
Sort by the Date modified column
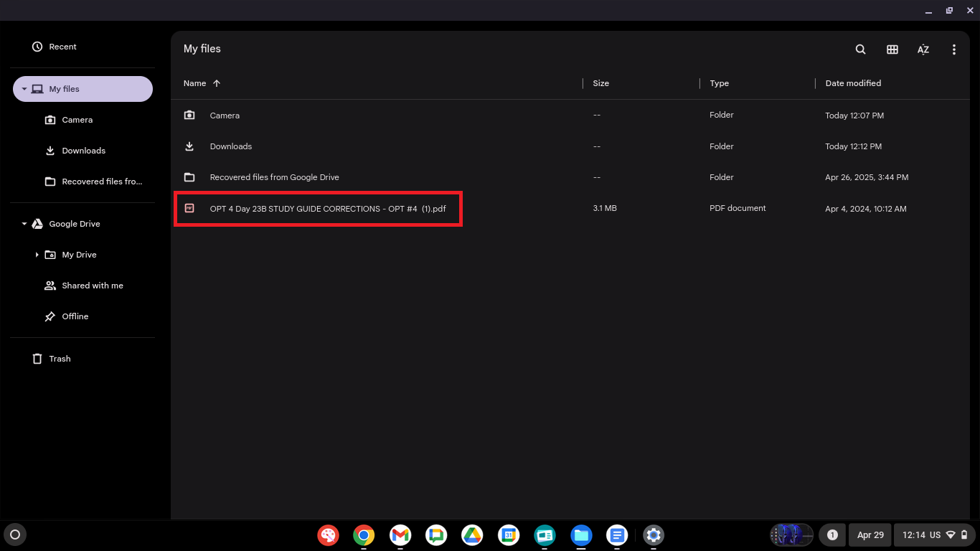pyautogui.click(x=853, y=83)
